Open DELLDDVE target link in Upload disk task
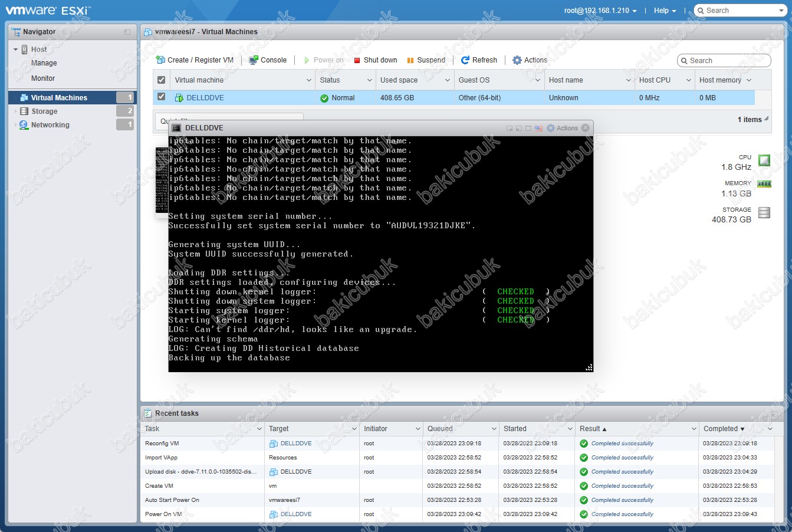The height and width of the screenshot is (532, 792). click(x=296, y=472)
